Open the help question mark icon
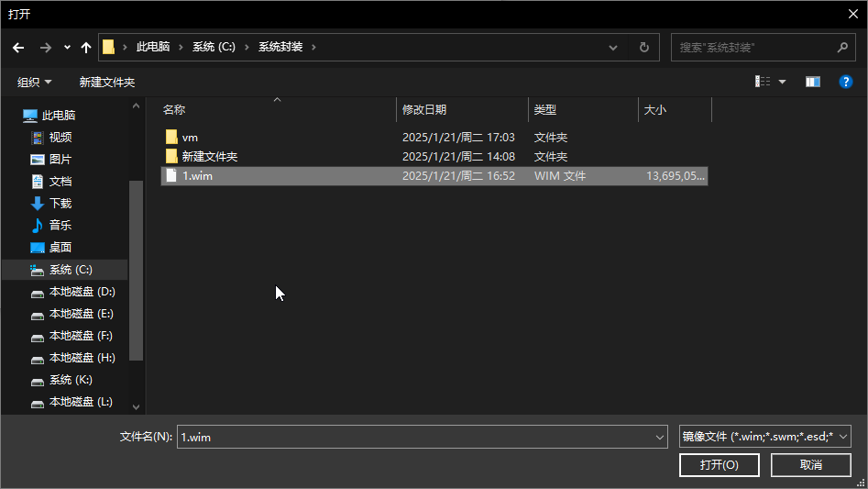This screenshot has width=868, height=489. [x=846, y=82]
